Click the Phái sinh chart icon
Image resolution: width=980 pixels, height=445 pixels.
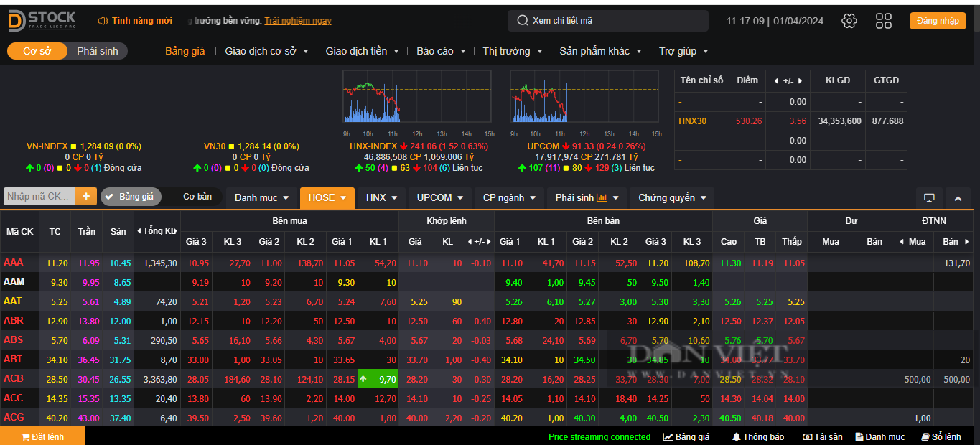[602, 197]
